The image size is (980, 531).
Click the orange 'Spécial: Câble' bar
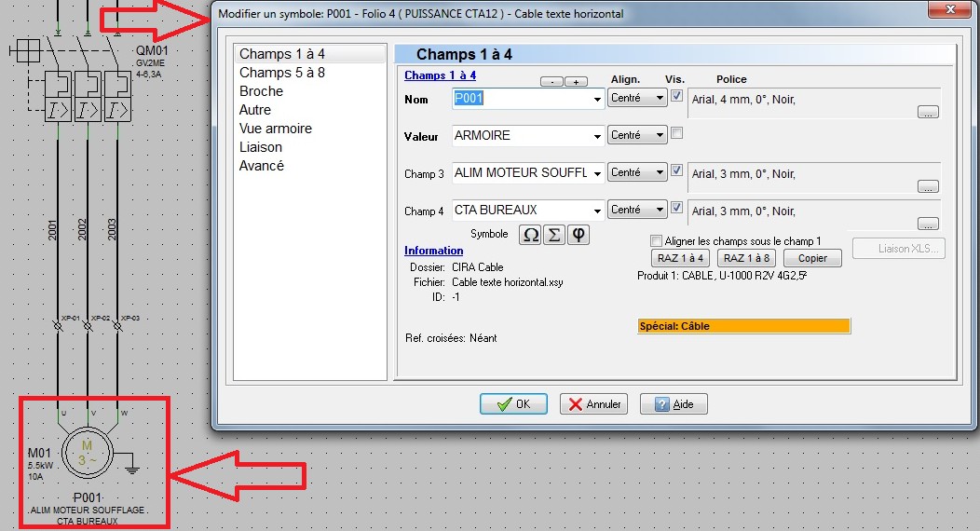[x=743, y=327]
